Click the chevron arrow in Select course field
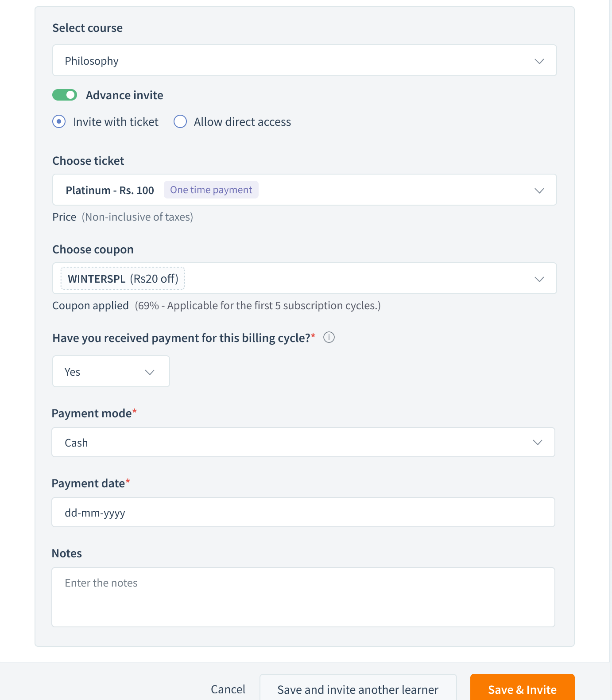 [x=539, y=61]
